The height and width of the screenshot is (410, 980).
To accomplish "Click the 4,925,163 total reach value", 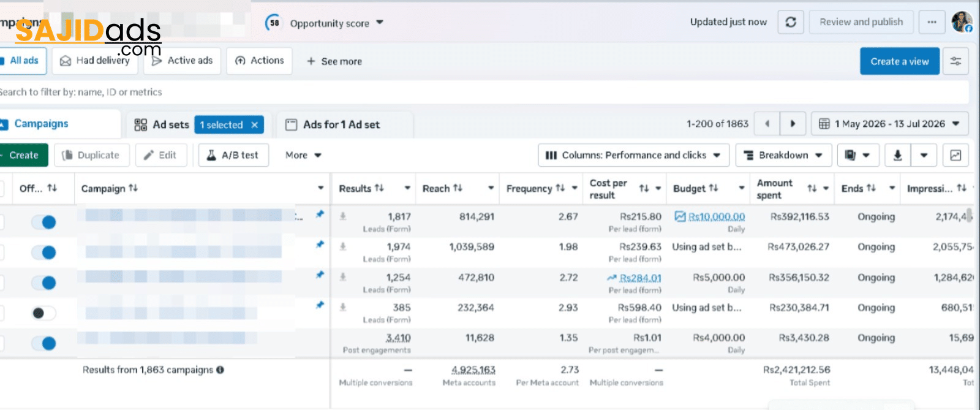I will [x=473, y=370].
